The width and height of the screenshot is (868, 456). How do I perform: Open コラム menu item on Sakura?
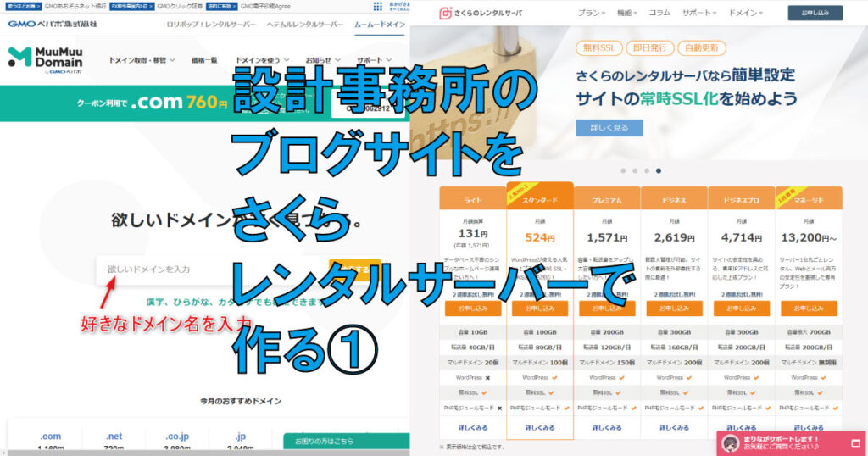click(659, 13)
